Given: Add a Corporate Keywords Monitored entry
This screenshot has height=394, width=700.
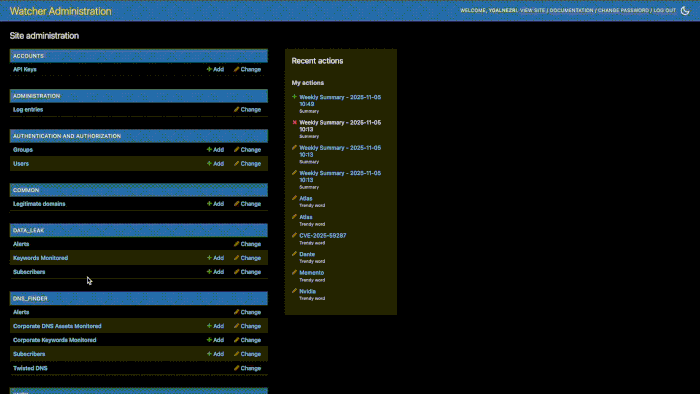Looking at the screenshot, I should pyautogui.click(x=215, y=340).
